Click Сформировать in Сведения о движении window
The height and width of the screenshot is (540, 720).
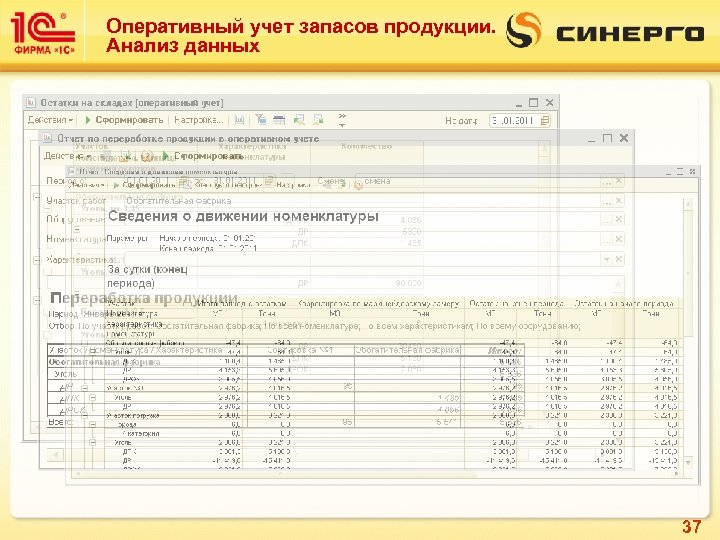point(145,185)
